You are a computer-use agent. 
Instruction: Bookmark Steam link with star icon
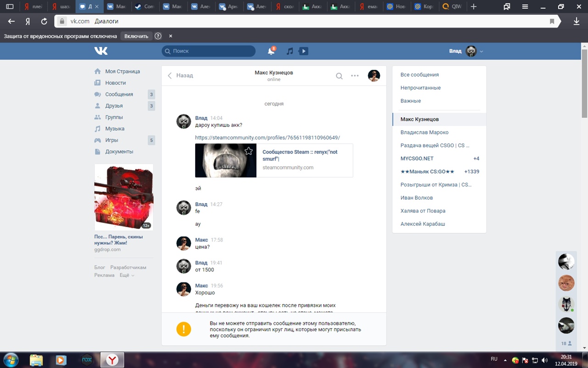(x=249, y=151)
